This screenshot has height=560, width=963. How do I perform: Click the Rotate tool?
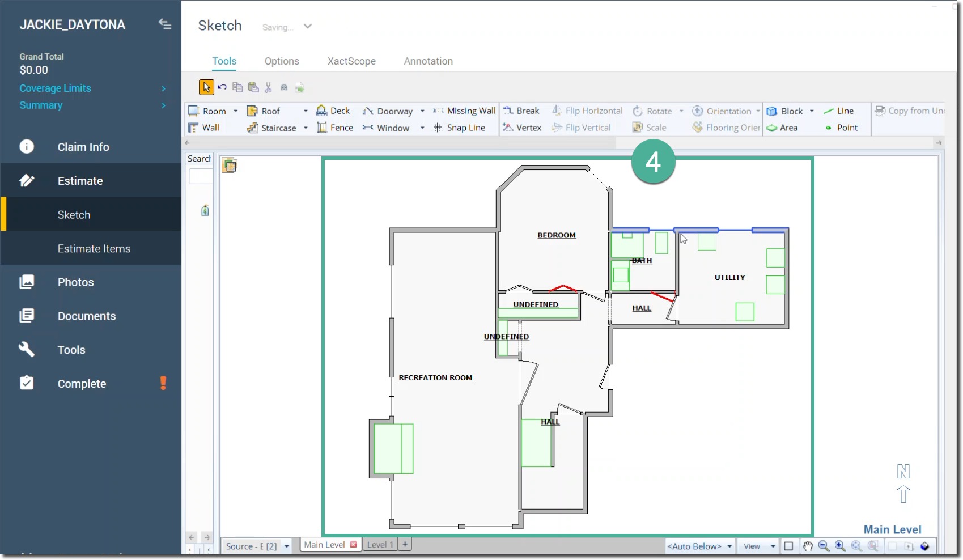(x=652, y=111)
